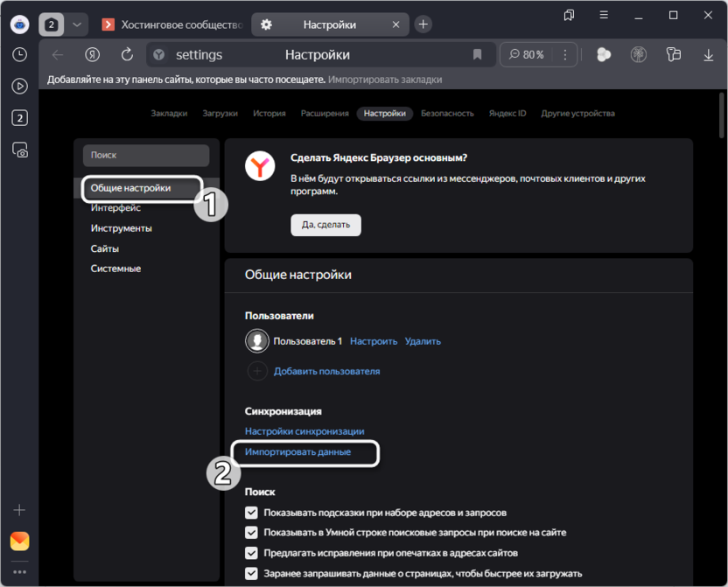Click the 80% zoom indicator
Viewport: 728px width, 587px height.
click(527, 55)
